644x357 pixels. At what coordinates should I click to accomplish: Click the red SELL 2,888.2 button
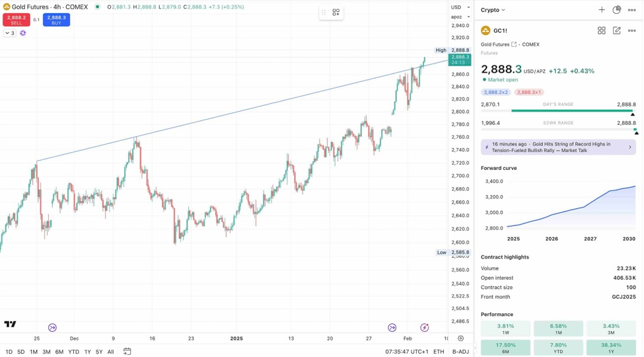(x=16, y=20)
